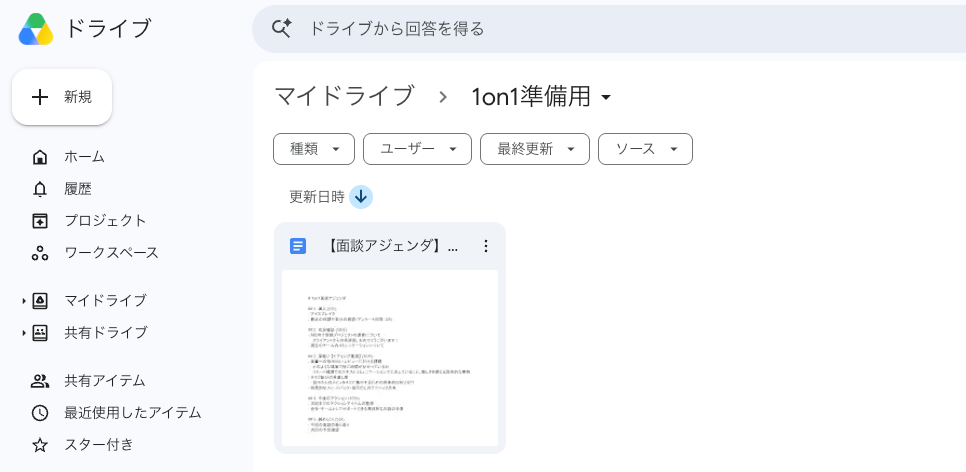Open the ソース filter dropdown
The height and width of the screenshot is (472, 966).
click(x=645, y=149)
